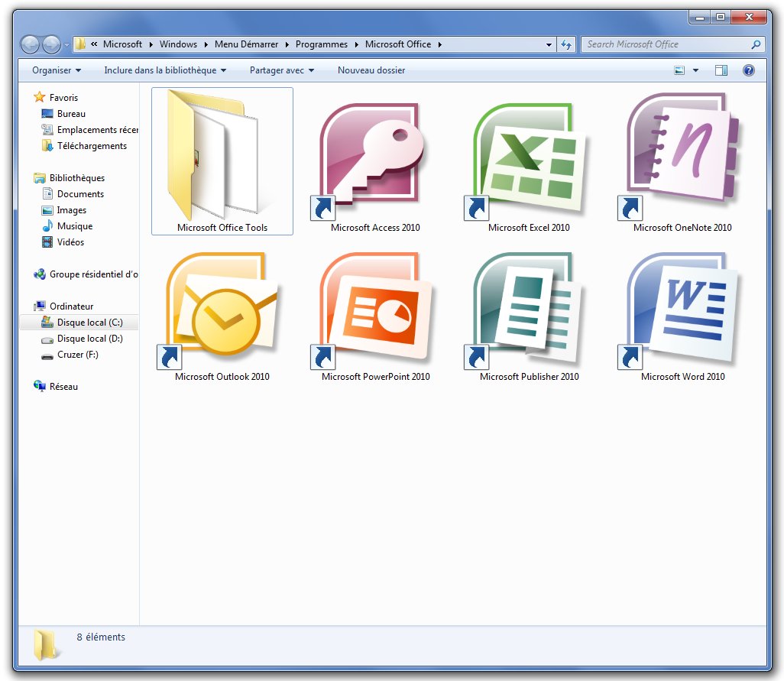The width and height of the screenshot is (784, 681).
Task: Go to the Programmes breadcrumb
Action: click(x=321, y=44)
